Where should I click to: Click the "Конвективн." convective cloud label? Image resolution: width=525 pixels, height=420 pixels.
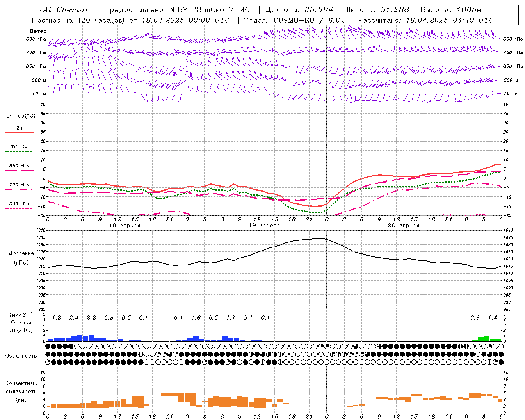pos(21,383)
